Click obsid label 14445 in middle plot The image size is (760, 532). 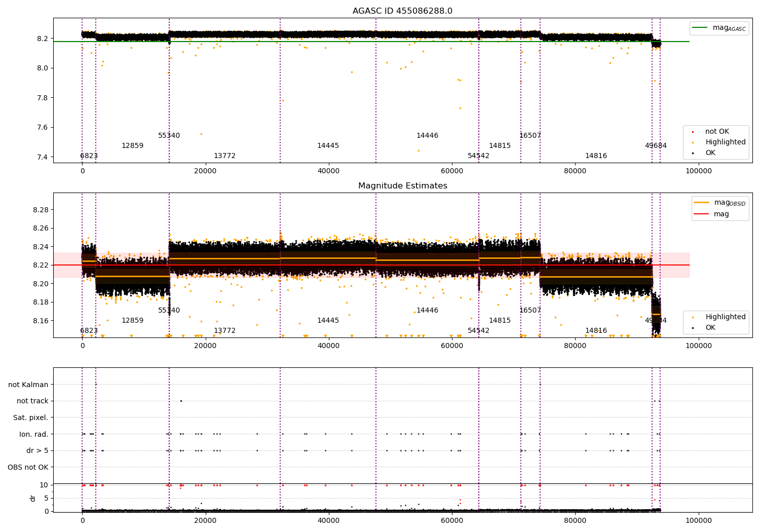click(x=328, y=321)
